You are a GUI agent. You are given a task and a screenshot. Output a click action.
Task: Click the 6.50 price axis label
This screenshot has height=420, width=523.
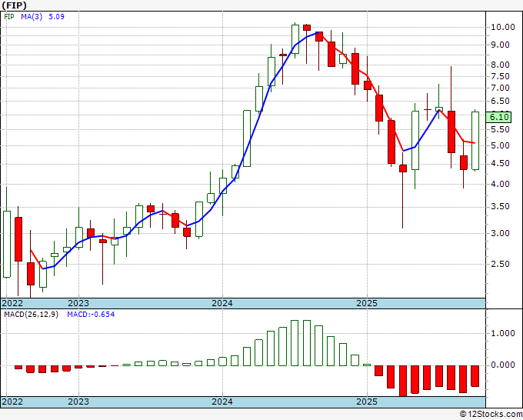tap(500, 101)
